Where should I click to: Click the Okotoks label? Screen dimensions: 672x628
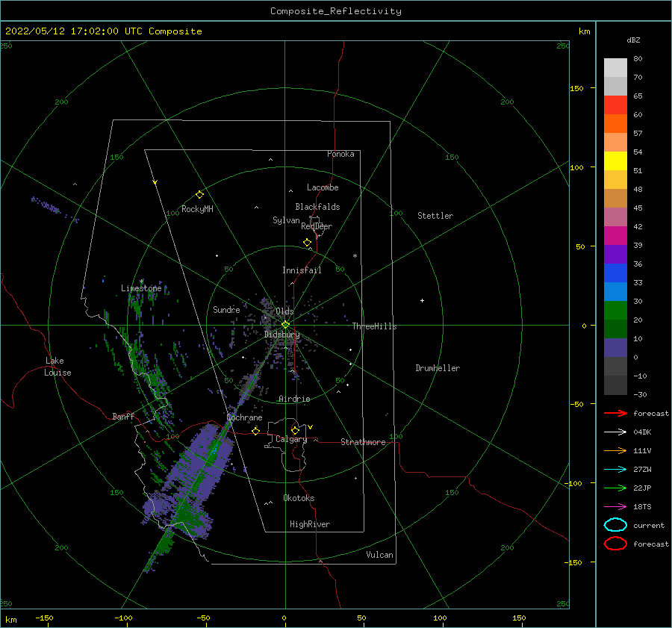(x=299, y=498)
